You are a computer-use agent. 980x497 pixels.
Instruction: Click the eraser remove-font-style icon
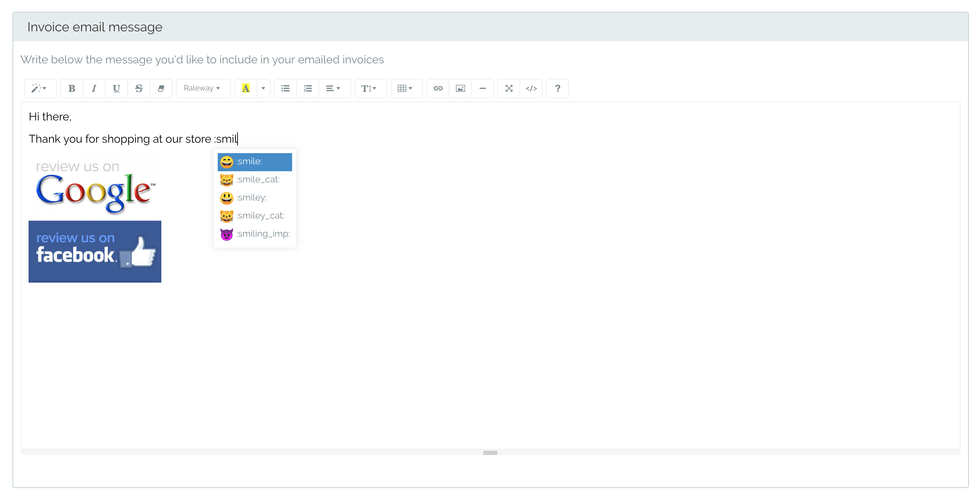(x=161, y=88)
